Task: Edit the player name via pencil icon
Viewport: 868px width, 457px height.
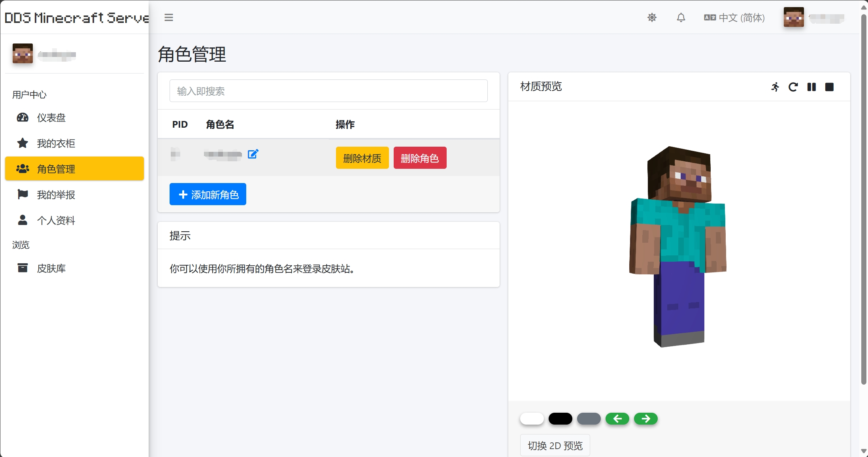Action: [x=253, y=154]
